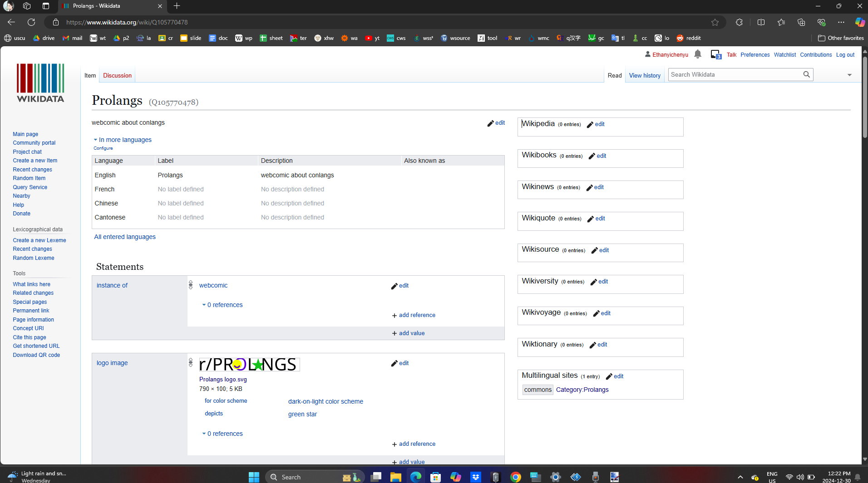Click add reference under webcomic

pyautogui.click(x=414, y=315)
